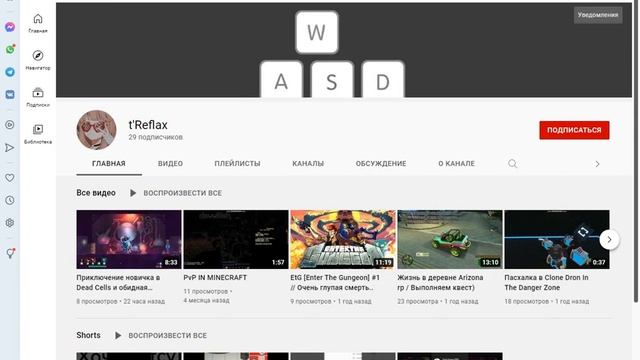Click the red ПОДПИСАТЬСЯ button
This screenshot has width=640, height=360.
click(574, 130)
